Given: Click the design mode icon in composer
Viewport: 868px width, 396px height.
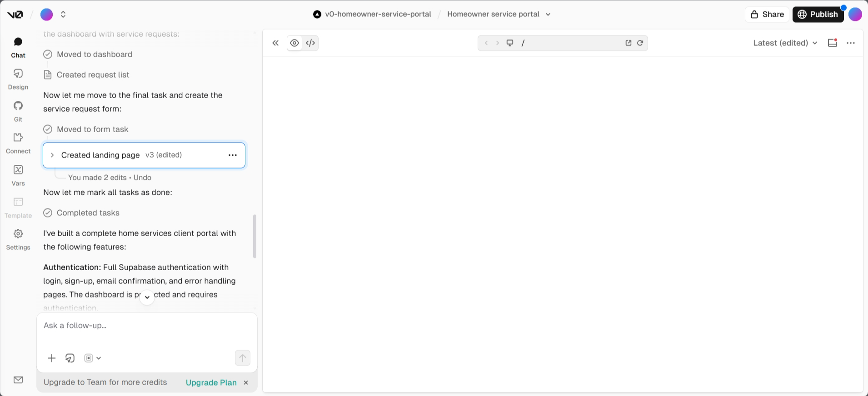Looking at the screenshot, I should click(x=70, y=358).
